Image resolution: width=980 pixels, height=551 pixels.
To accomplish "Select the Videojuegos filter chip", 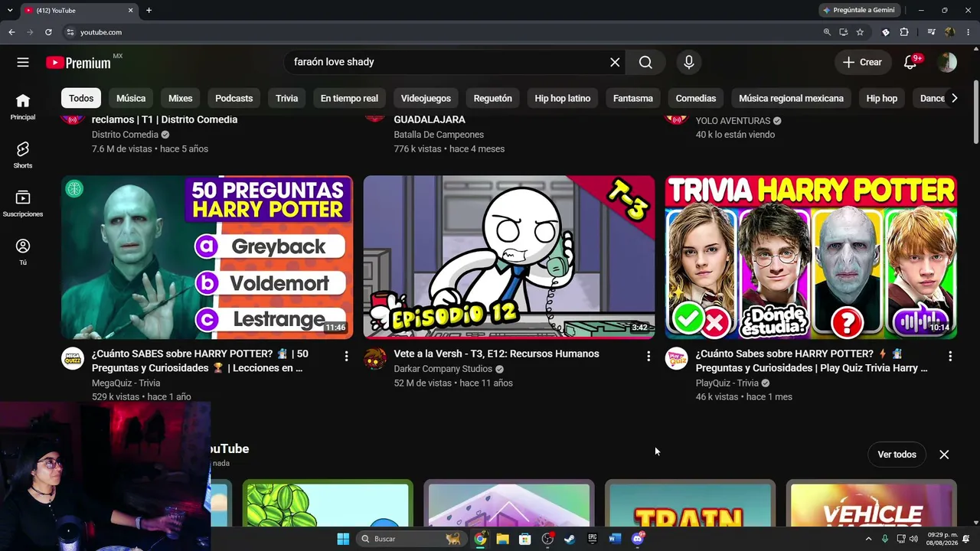I will 426,98.
